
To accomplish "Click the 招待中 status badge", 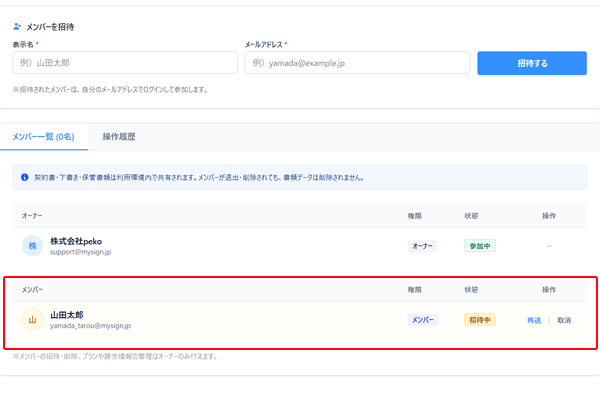I will (x=480, y=320).
